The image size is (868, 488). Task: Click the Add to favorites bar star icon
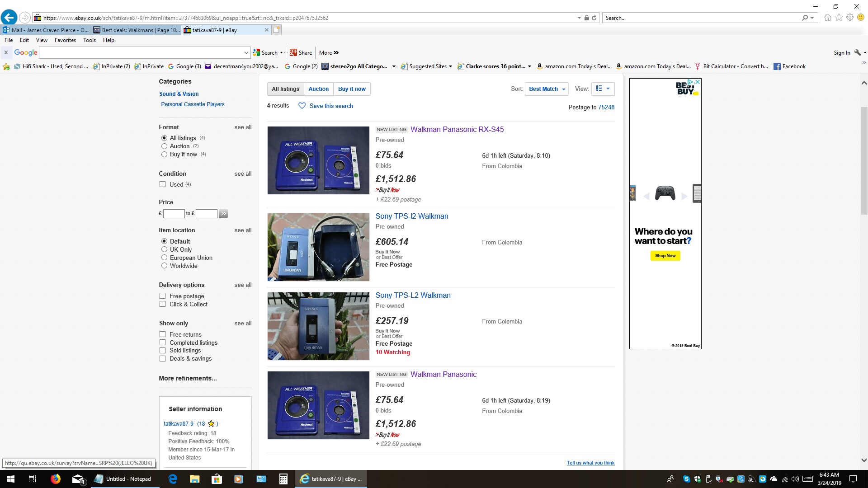point(6,66)
